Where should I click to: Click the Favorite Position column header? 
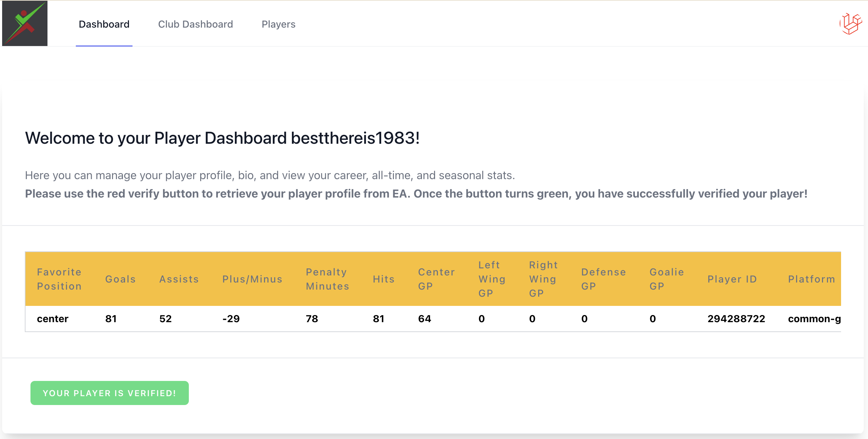[59, 279]
